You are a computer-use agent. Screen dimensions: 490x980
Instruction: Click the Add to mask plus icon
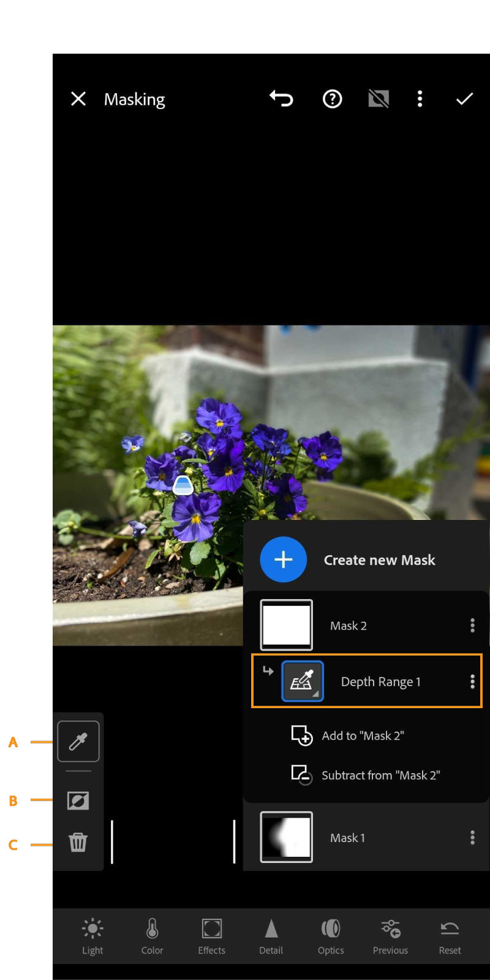coord(302,735)
